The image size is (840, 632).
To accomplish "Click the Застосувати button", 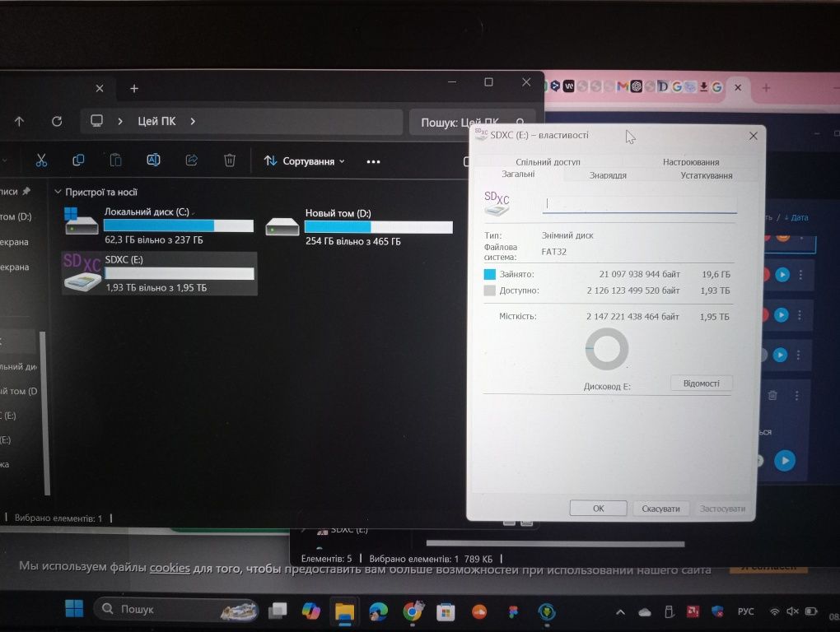I will [722, 509].
